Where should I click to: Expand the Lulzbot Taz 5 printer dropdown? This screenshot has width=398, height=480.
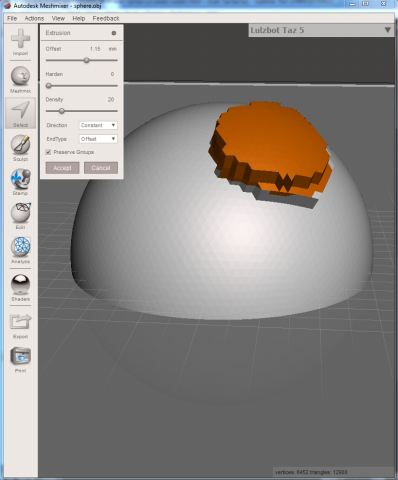coord(321,30)
